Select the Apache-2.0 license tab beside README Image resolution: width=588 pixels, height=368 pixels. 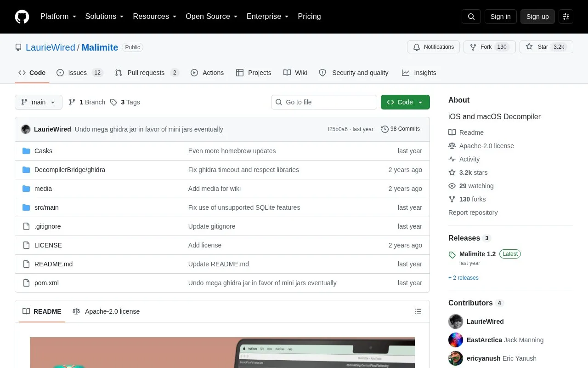pos(106,311)
